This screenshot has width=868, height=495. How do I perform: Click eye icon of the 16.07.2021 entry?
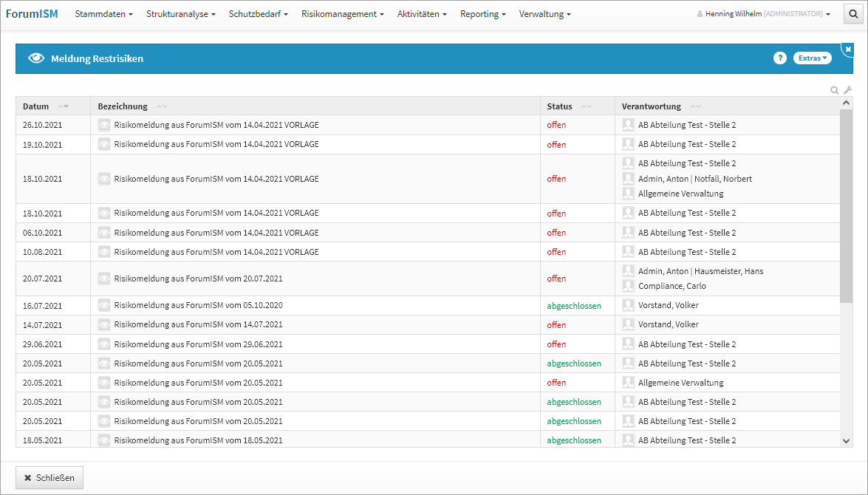pos(104,305)
